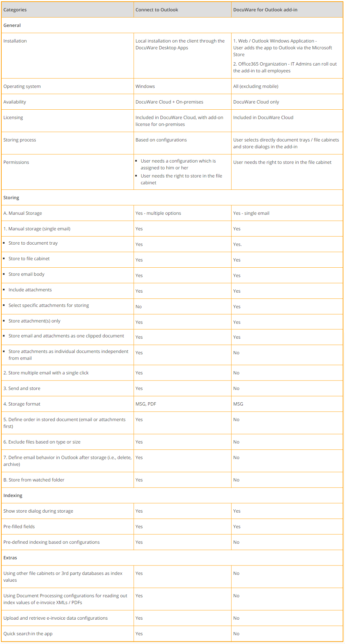Click the Indexing section heading
This screenshot has width=345, height=644.
13,495
